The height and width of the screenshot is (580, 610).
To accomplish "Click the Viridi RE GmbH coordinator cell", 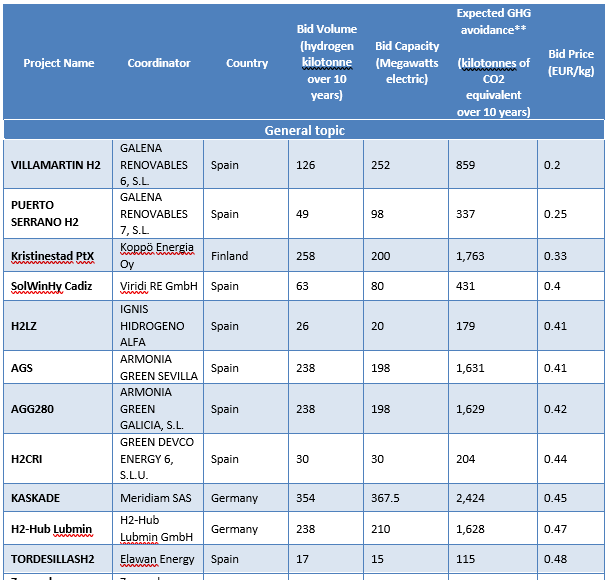I will click(158, 286).
